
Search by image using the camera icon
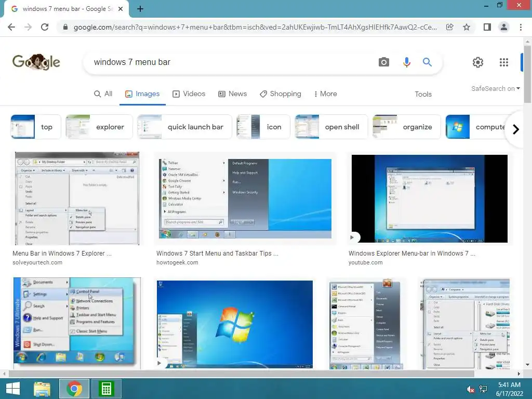click(x=384, y=62)
